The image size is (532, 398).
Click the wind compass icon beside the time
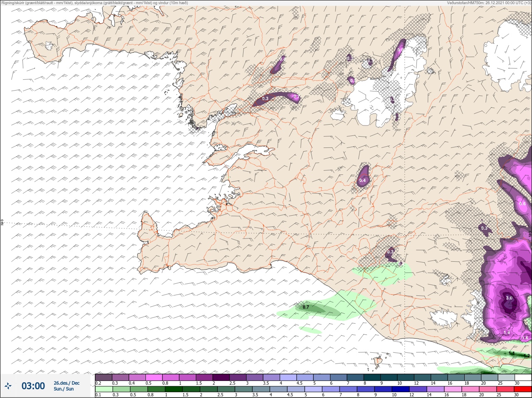point(9,386)
